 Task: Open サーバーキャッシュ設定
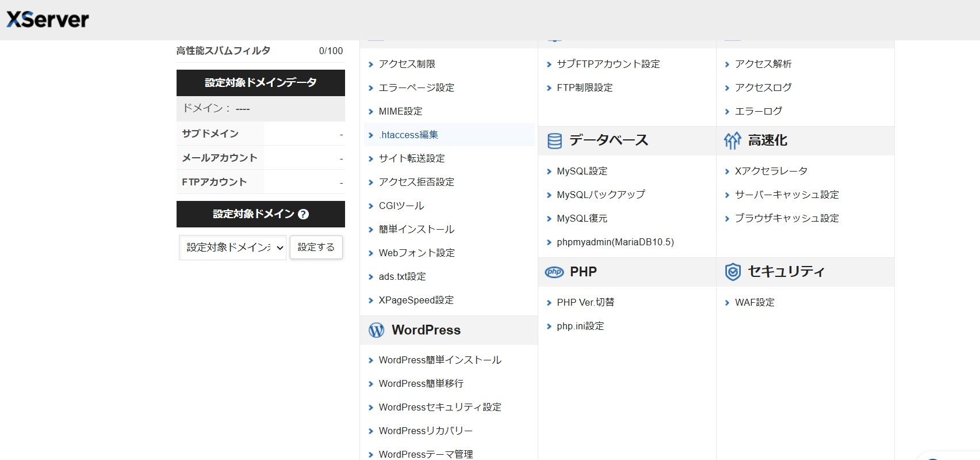pyautogui.click(x=787, y=195)
